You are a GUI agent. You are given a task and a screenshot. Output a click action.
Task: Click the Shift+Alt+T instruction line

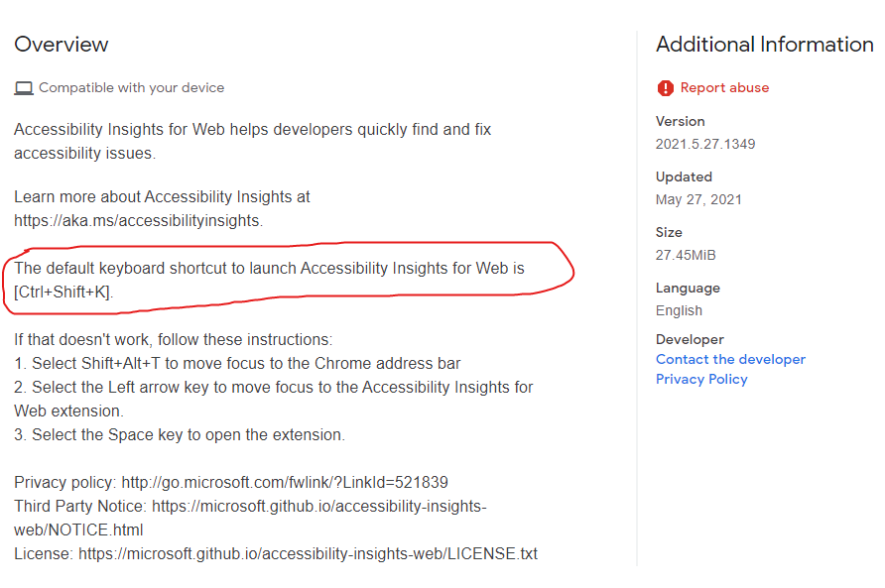237,363
